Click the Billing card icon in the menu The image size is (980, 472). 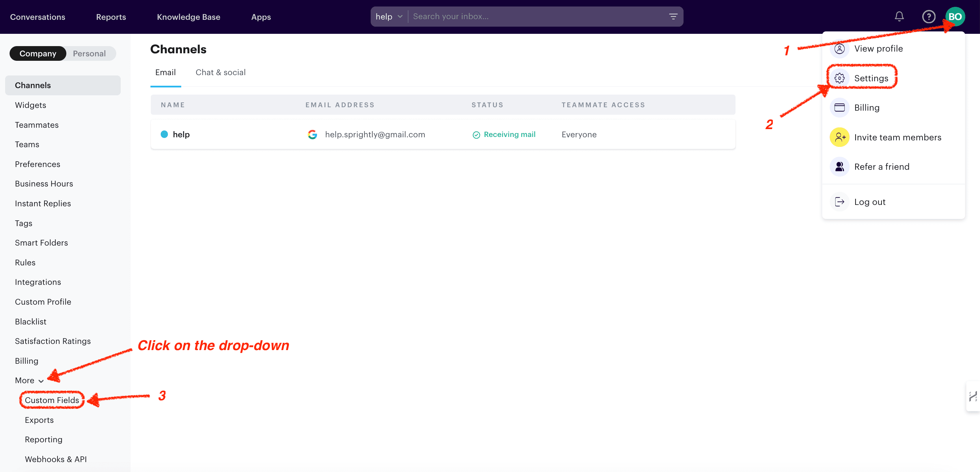tap(840, 107)
